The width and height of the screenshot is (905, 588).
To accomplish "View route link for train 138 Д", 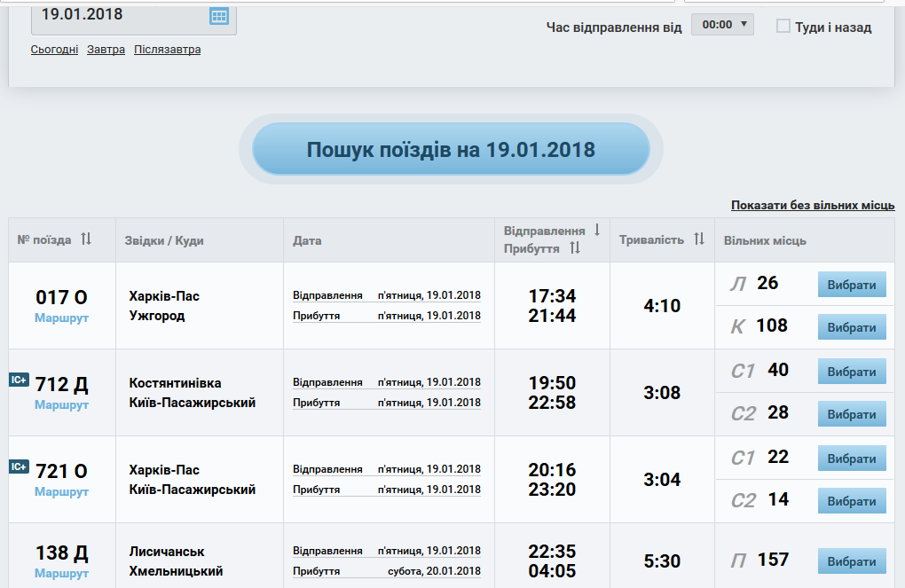I will [61, 573].
